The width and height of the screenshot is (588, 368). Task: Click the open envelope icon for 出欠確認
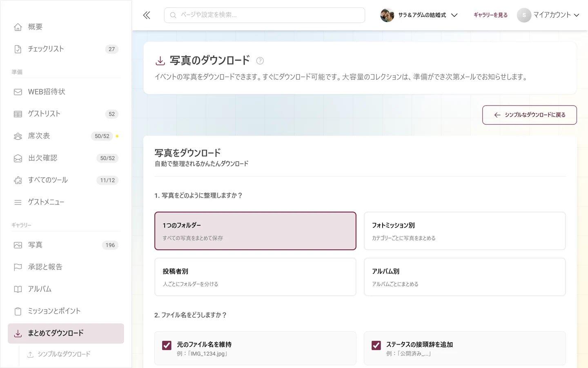[x=18, y=158]
